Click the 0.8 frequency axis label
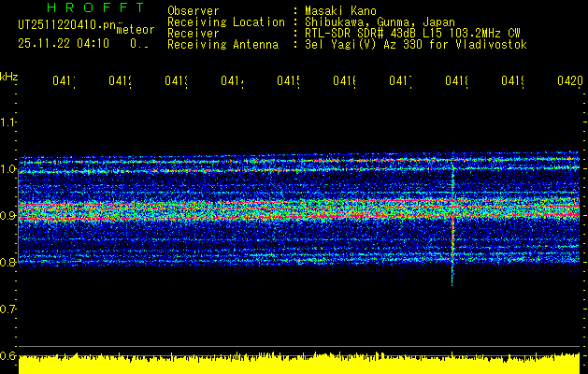Screen dimensions: 588x374 [x=8, y=263]
